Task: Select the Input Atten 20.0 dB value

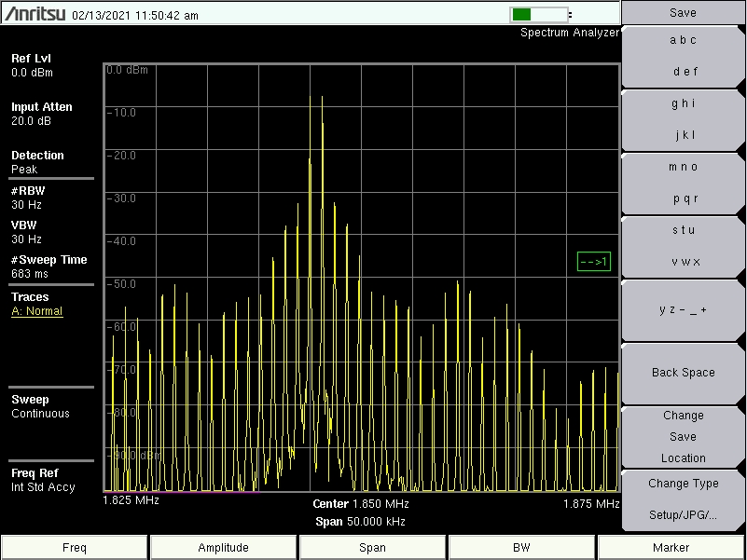Action: coord(31,121)
